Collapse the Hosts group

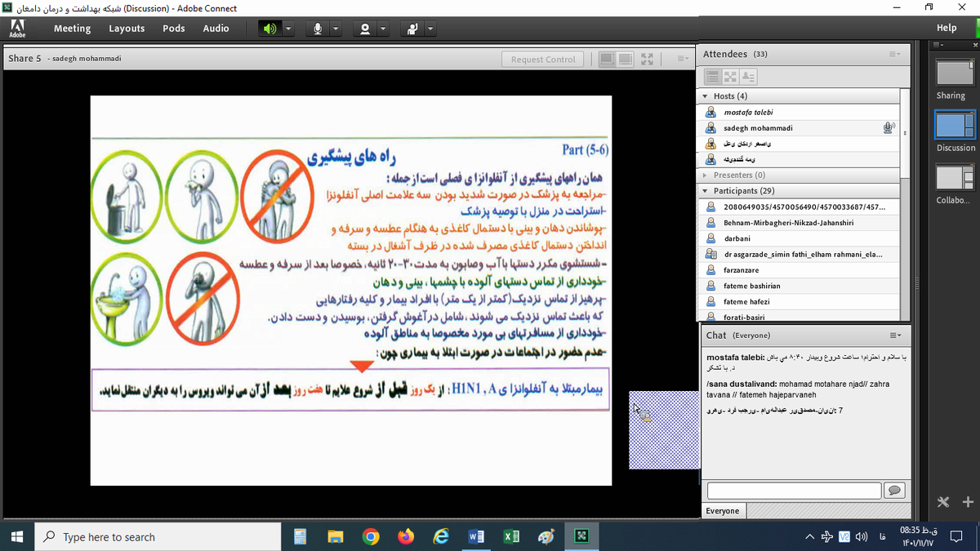[x=706, y=96]
